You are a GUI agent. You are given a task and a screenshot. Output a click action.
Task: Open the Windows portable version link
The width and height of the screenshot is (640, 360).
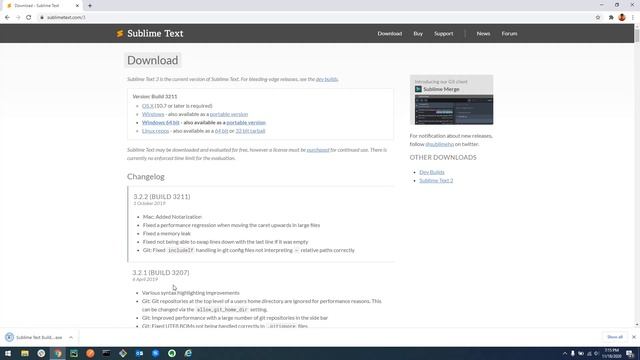(x=229, y=114)
